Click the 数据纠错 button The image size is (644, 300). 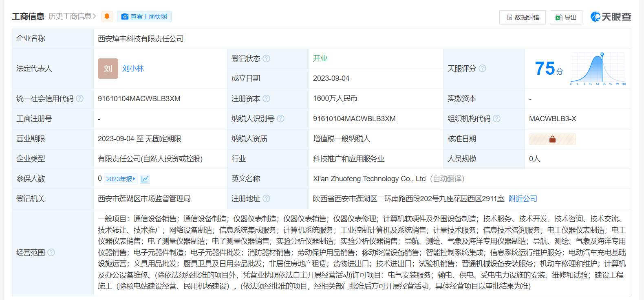(x=523, y=17)
